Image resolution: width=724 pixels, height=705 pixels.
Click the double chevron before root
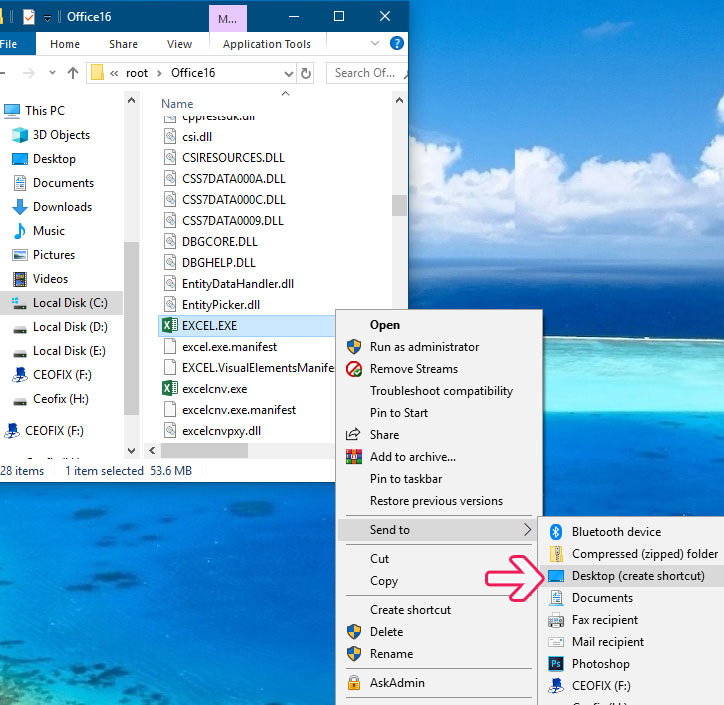click(x=114, y=73)
